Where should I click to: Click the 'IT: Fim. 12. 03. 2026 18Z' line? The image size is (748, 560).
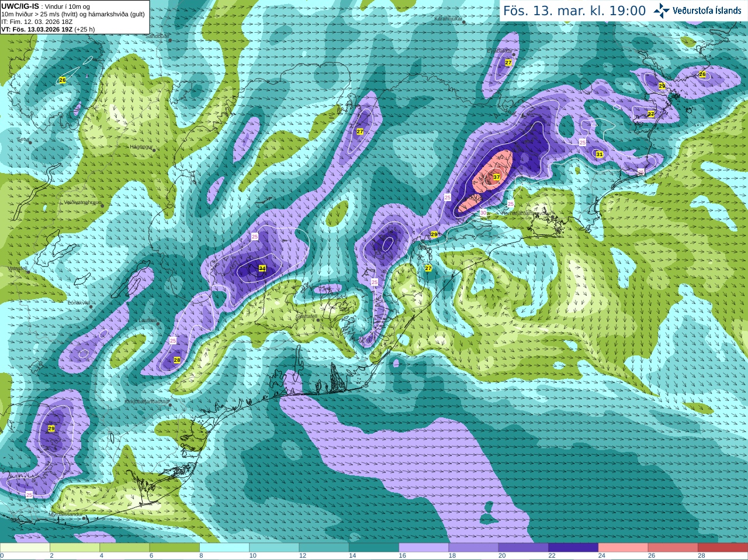click(x=37, y=22)
